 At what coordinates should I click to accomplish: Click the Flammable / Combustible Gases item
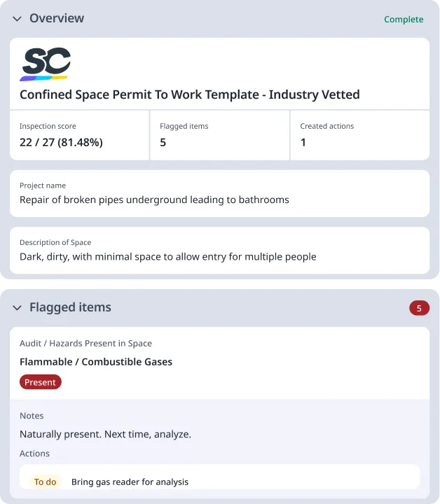click(x=96, y=362)
